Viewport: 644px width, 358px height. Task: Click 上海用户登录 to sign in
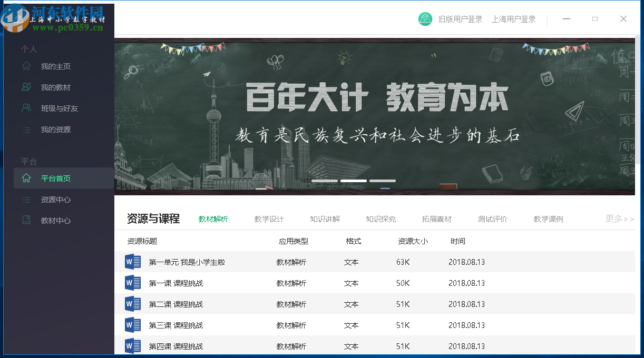[514, 18]
